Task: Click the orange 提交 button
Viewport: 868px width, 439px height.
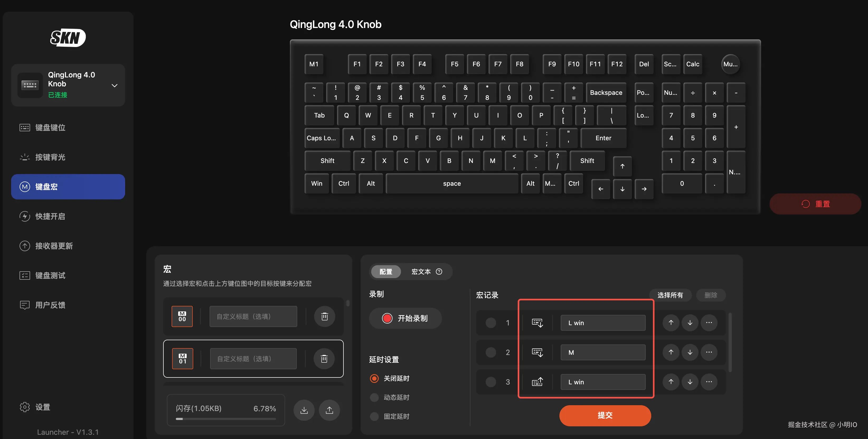Action: [x=605, y=415]
